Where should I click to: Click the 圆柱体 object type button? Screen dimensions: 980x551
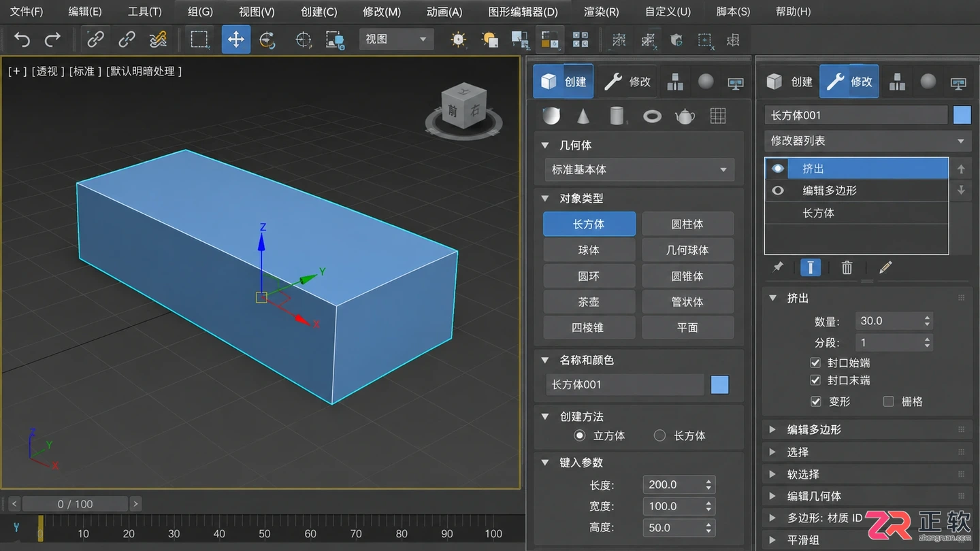click(687, 224)
